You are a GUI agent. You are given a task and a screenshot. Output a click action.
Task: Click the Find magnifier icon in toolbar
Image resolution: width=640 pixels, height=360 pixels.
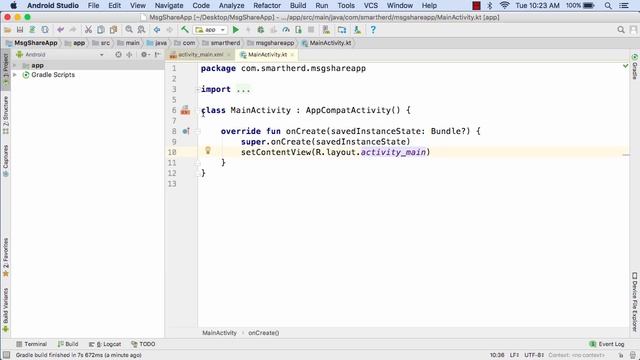click(x=129, y=30)
